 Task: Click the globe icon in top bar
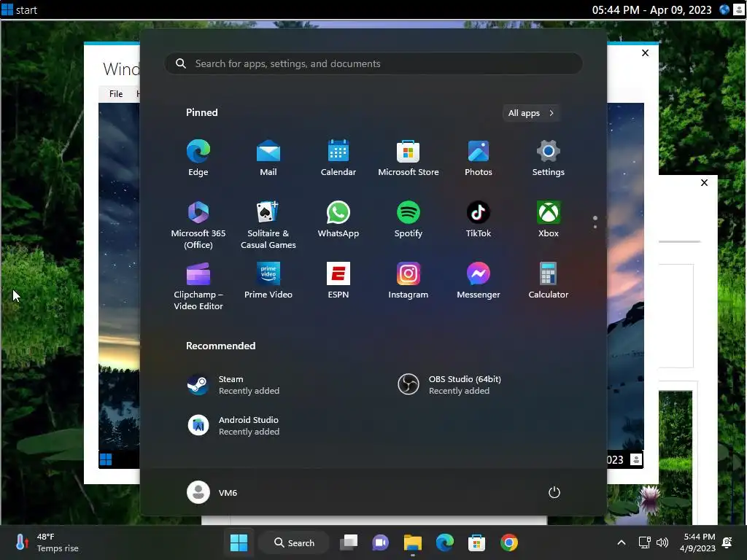point(724,9)
